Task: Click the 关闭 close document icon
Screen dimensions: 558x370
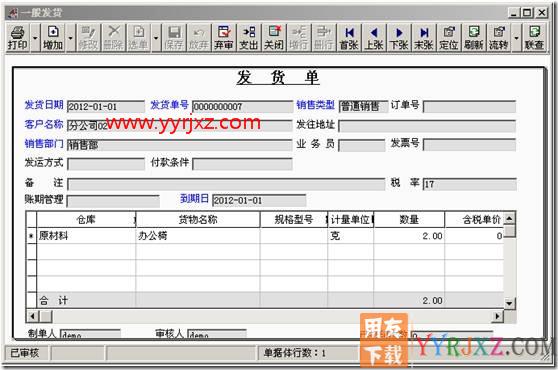Action: click(x=274, y=38)
